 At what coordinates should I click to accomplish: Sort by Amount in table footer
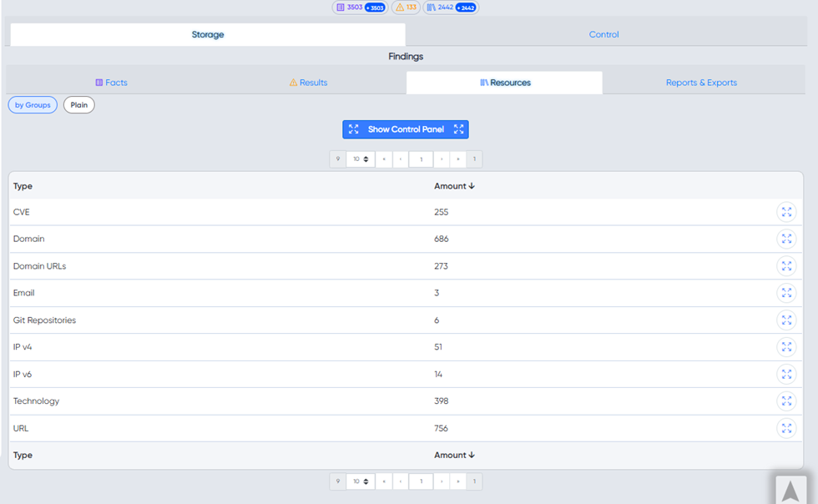pyautogui.click(x=454, y=456)
